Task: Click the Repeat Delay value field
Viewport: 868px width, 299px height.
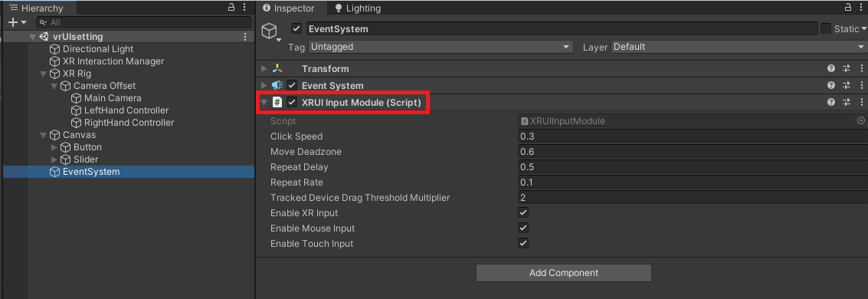Action: [693, 167]
